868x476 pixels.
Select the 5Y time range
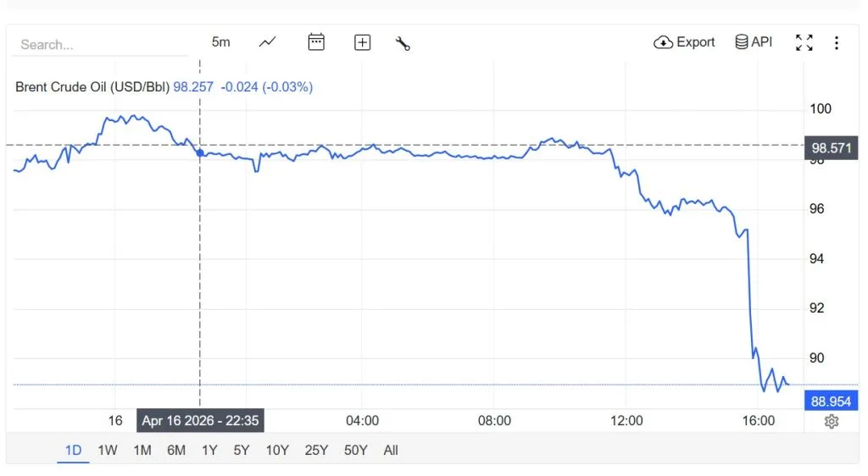pyautogui.click(x=242, y=451)
